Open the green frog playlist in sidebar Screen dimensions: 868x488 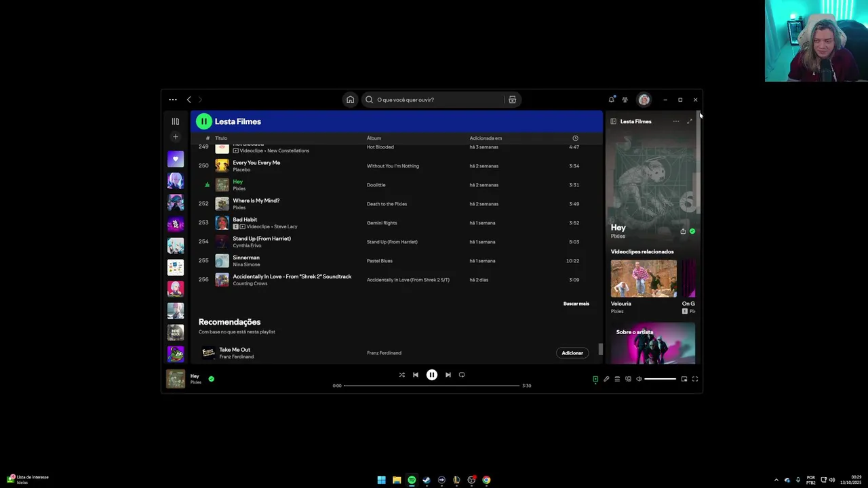pos(176,354)
